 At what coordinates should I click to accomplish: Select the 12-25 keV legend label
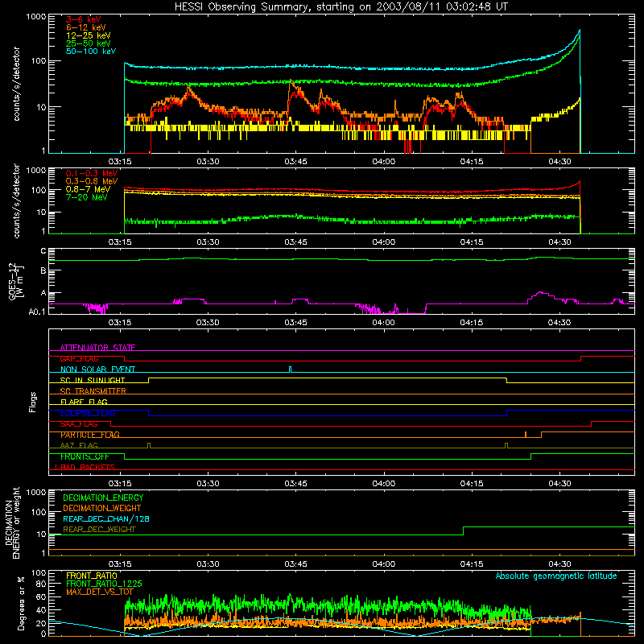pyautogui.click(x=88, y=35)
